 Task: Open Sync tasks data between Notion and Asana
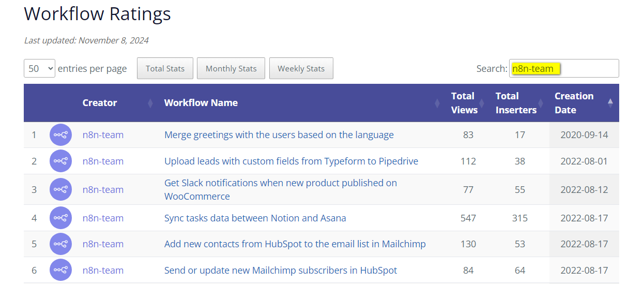pos(255,218)
